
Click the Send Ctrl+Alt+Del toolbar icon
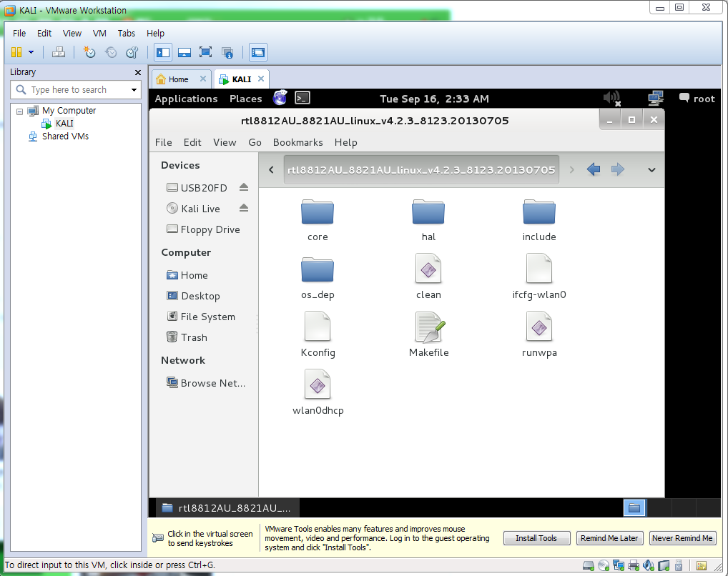[x=59, y=52]
